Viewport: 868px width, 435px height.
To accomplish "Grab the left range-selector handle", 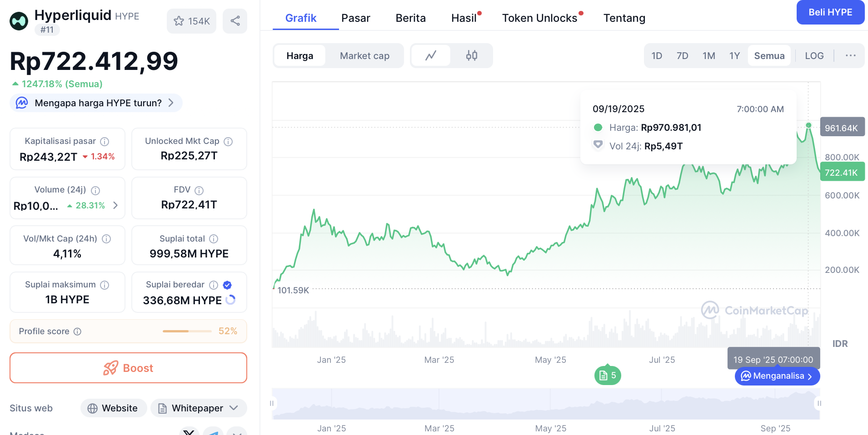I will pos(272,403).
